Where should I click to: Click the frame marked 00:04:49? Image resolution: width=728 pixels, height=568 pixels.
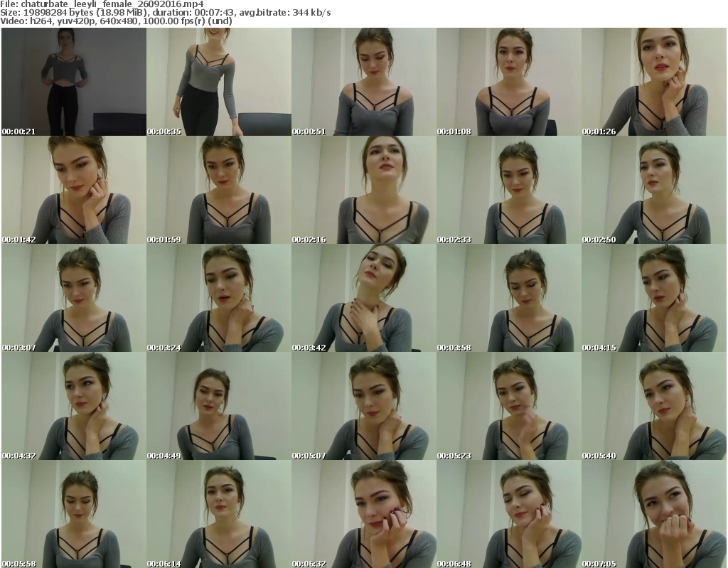pos(219,406)
